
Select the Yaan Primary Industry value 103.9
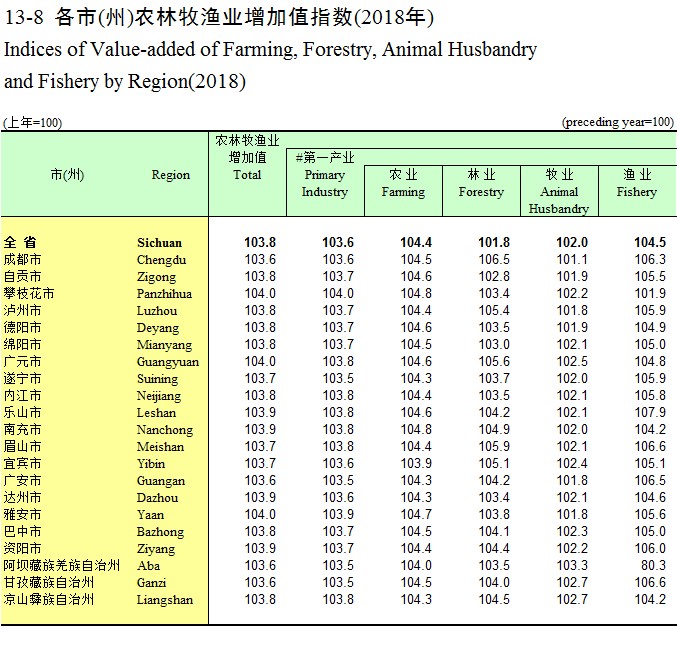click(338, 514)
